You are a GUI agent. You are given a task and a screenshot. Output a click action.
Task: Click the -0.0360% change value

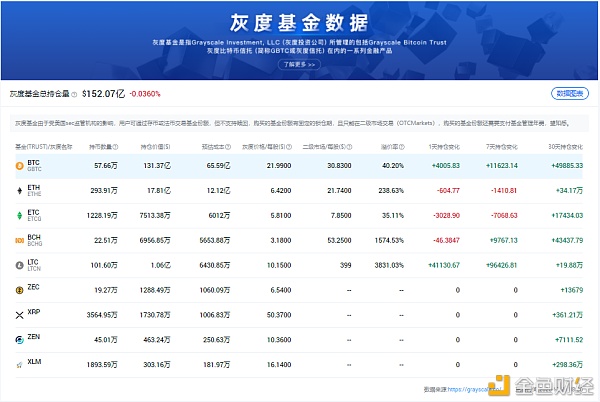[x=145, y=94]
